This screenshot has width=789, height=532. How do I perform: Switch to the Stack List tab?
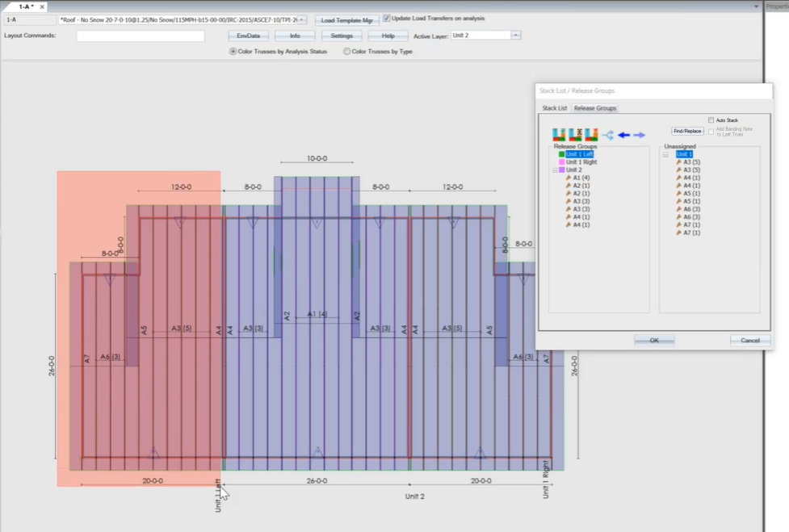(x=555, y=108)
